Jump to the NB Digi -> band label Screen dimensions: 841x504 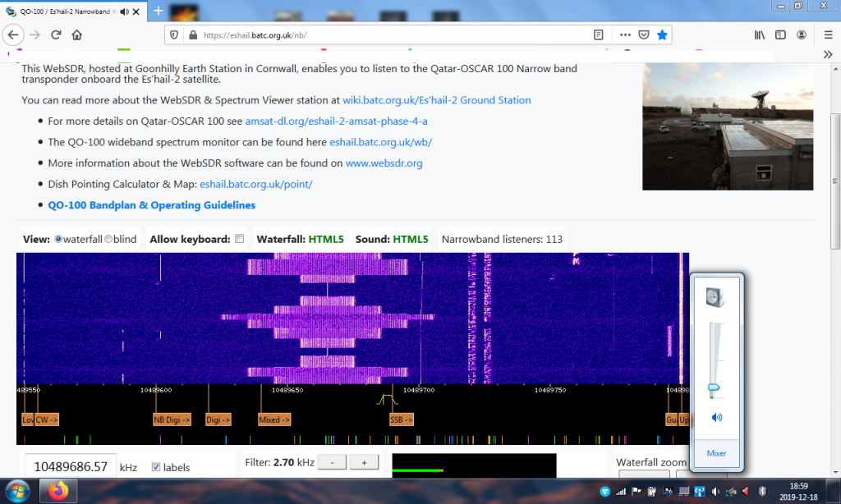tap(172, 419)
